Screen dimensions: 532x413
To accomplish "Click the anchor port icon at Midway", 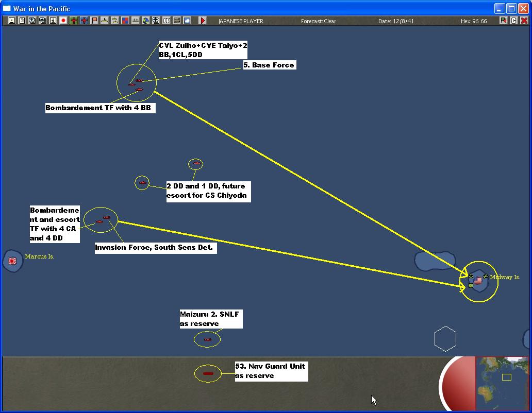I will pos(471,276).
